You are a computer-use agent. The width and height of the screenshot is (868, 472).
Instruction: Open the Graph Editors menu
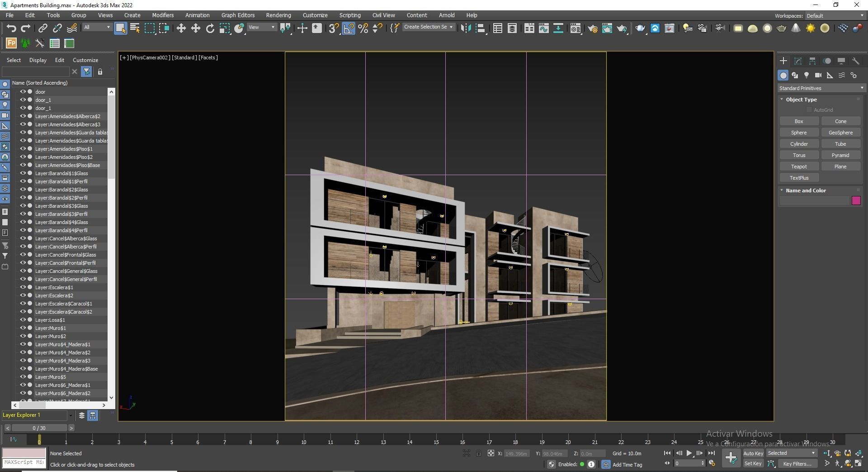click(x=238, y=15)
